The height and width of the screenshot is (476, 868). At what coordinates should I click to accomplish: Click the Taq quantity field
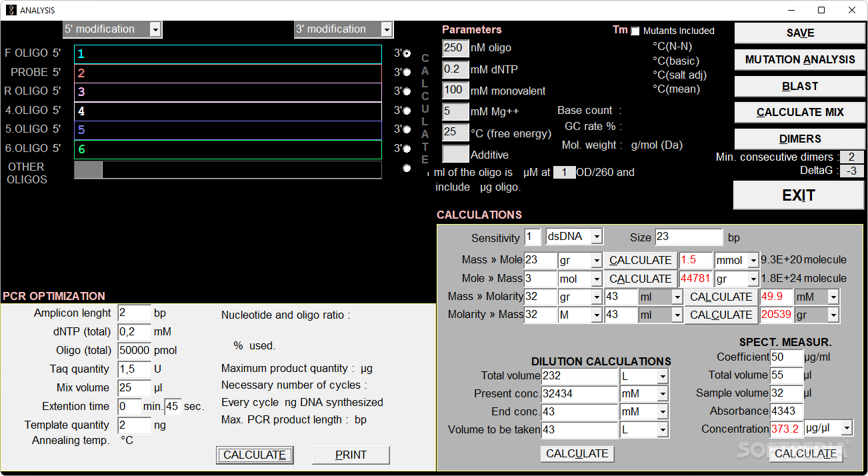pos(134,369)
